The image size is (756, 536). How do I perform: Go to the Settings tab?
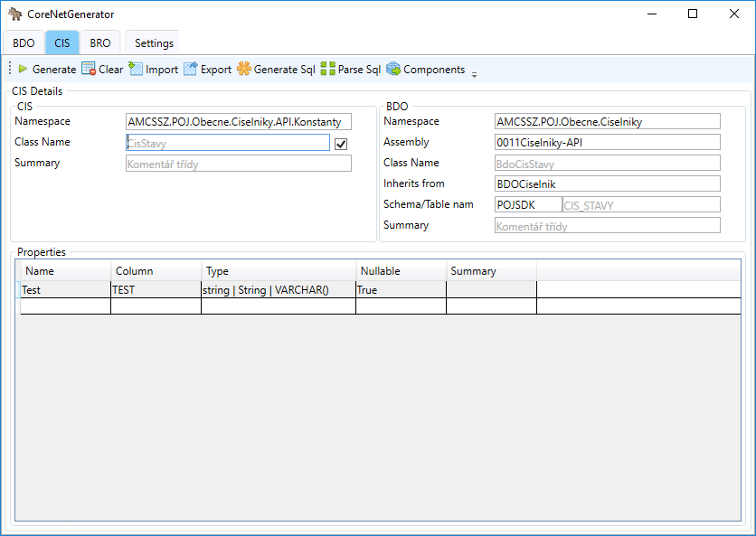pyautogui.click(x=154, y=42)
